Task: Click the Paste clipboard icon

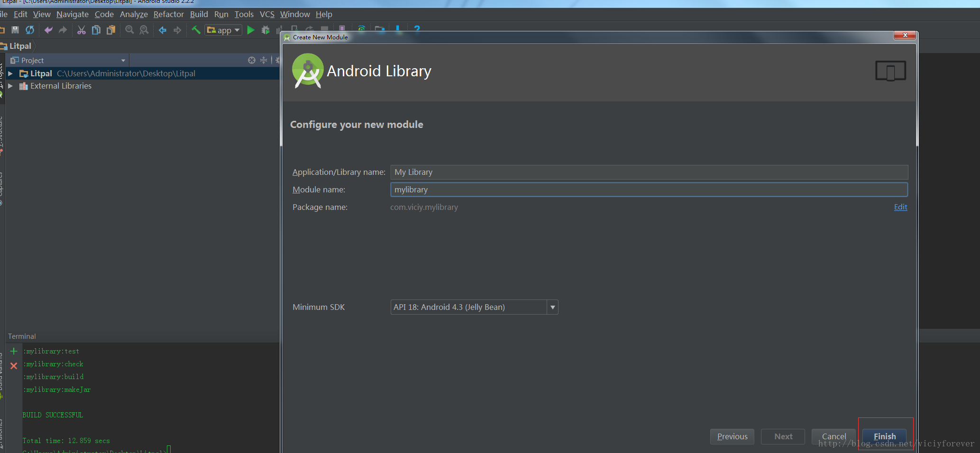Action: [111, 30]
